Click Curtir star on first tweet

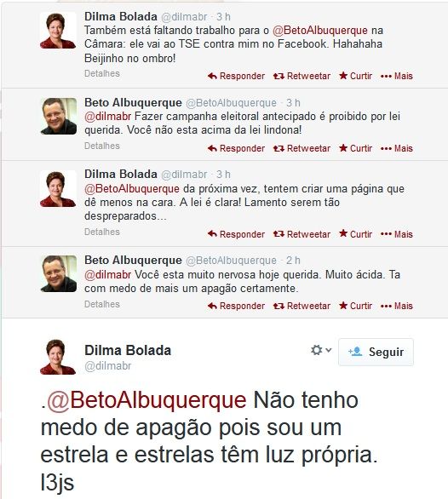356,76
